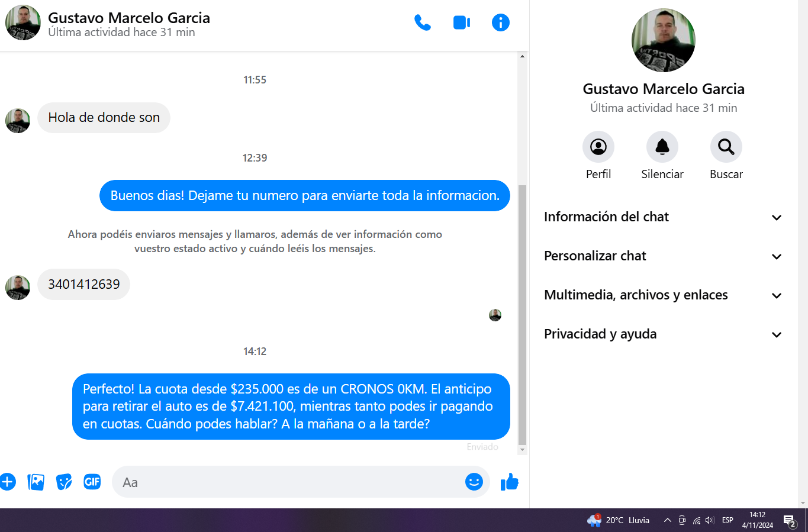808x532 pixels.
Task: Click the message input field Aa
Action: pos(301,482)
